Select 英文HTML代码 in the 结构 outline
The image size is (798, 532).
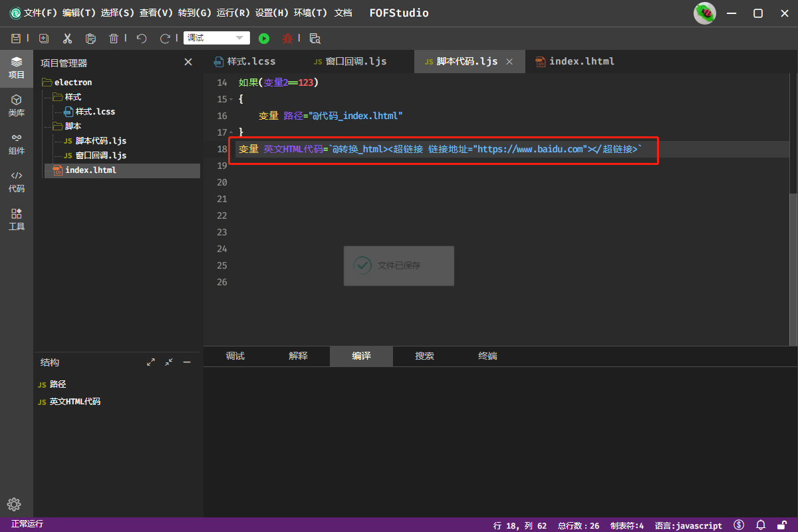75,402
